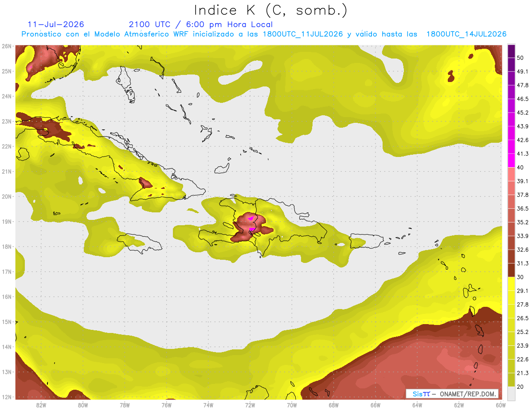Screen dimensions: 532x411
Task: Click the 'Pronóstico con el Modelo Atmósferico WRF' line
Action: point(264,34)
